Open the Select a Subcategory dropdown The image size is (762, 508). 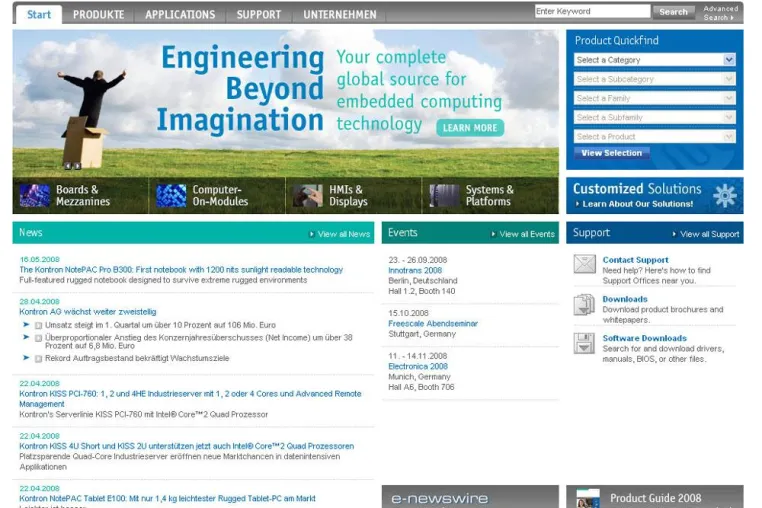(655, 79)
